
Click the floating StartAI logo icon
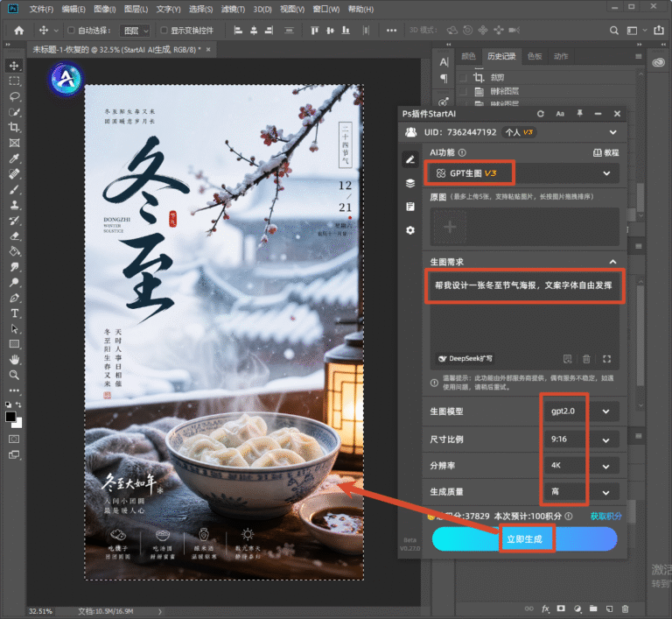[x=66, y=79]
